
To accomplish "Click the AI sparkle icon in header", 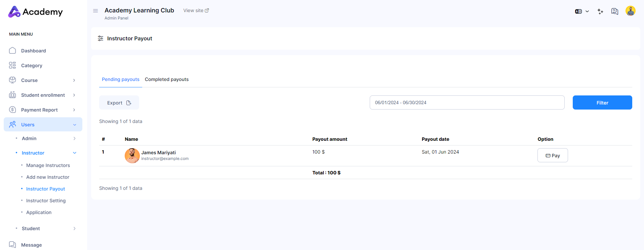I will point(600,11).
